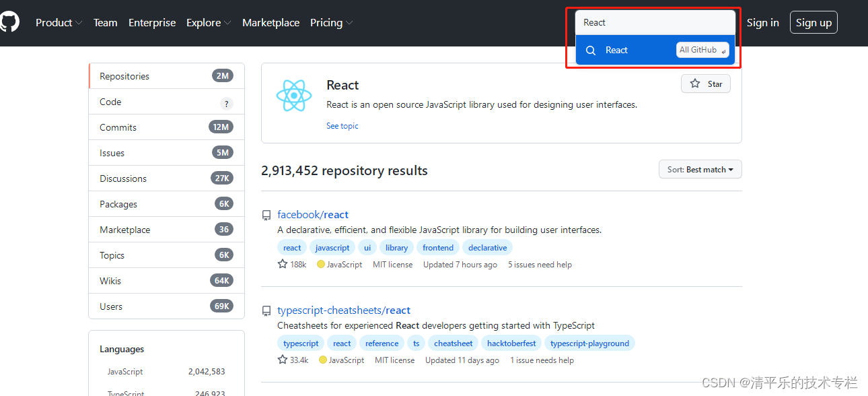Show Topics results

tap(166, 255)
